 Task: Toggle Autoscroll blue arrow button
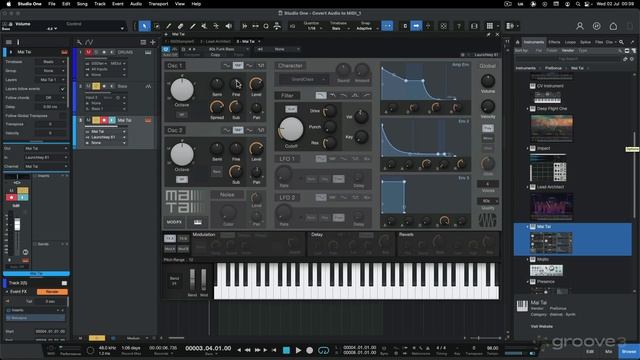coord(416,26)
